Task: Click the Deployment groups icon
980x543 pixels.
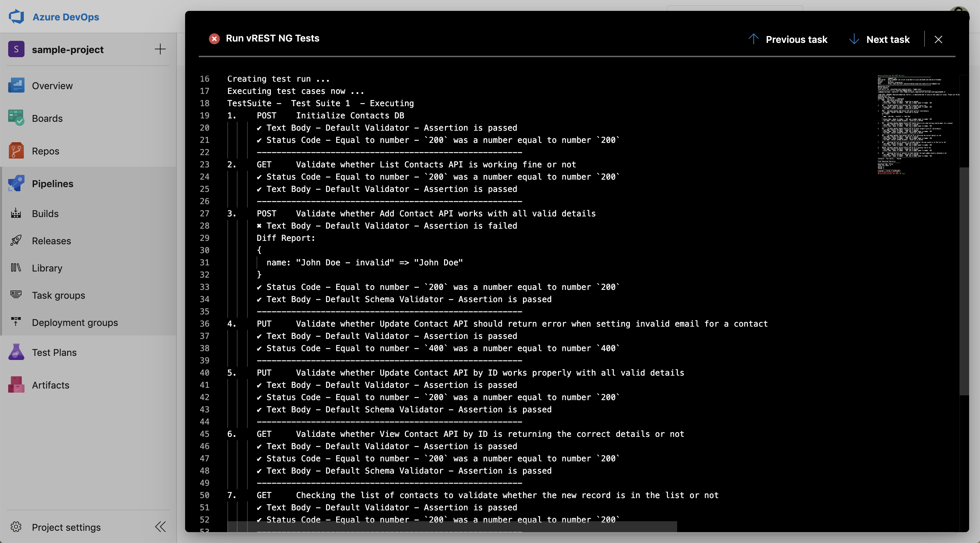Action: (16, 322)
